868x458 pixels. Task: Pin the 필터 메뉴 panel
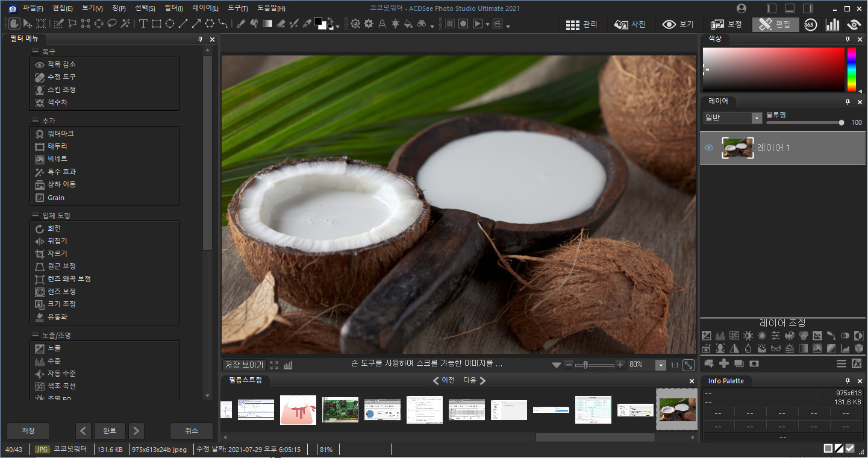click(x=200, y=39)
